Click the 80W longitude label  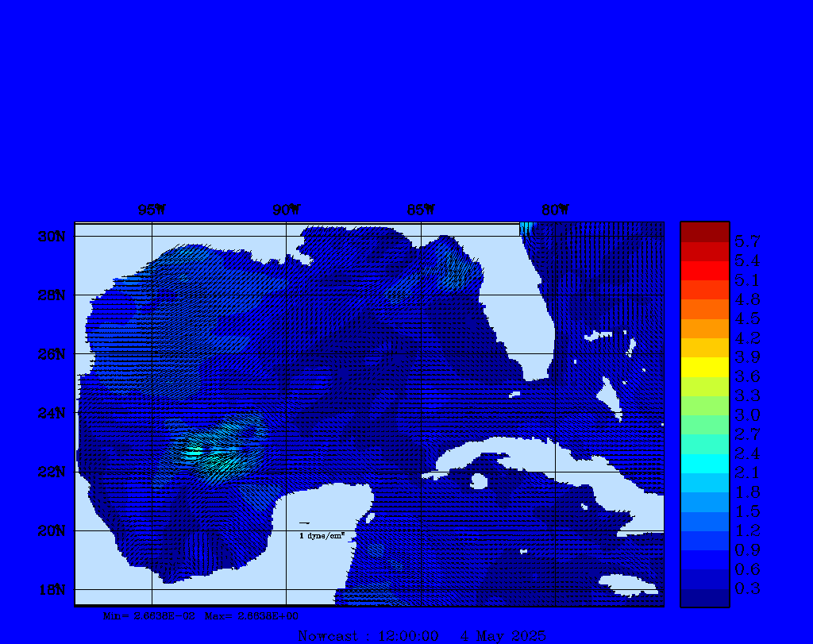click(x=555, y=210)
